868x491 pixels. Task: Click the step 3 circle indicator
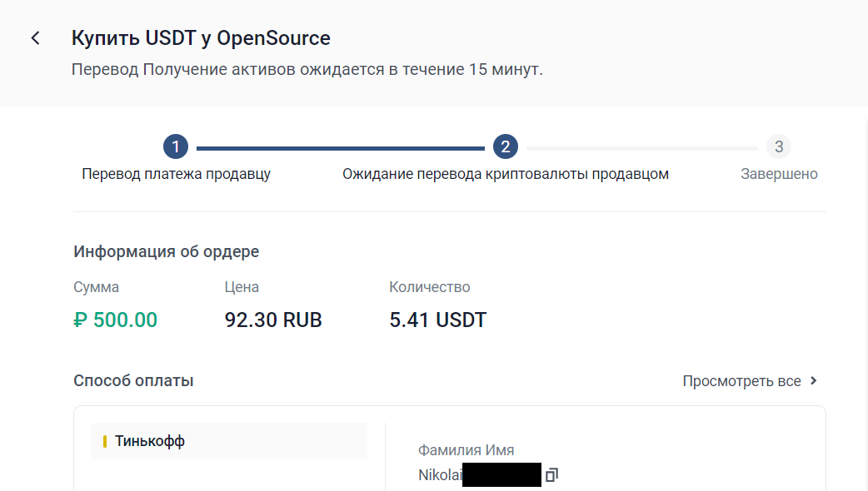(x=778, y=147)
